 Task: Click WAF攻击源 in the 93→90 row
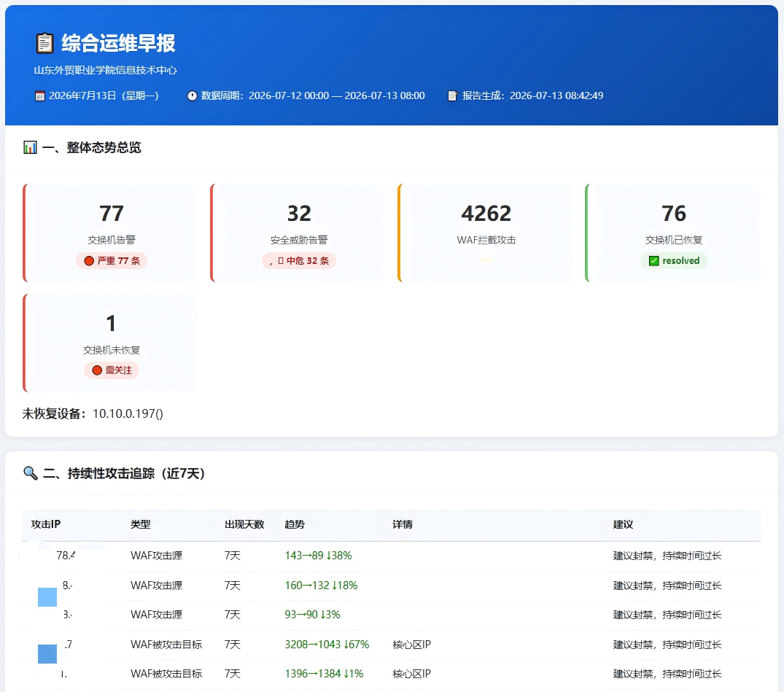coord(157,615)
